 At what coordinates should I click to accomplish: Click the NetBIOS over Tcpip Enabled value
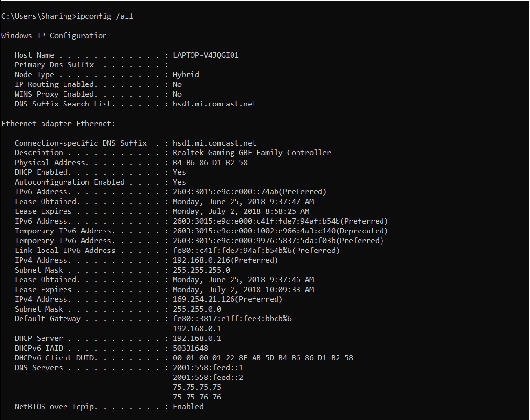[188, 407]
